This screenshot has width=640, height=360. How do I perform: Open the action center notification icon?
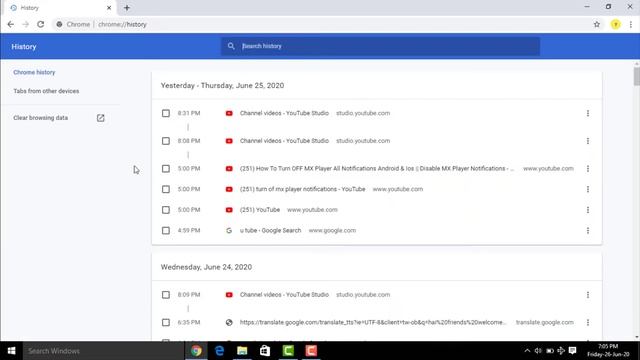pyautogui.click(x=573, y=351)
